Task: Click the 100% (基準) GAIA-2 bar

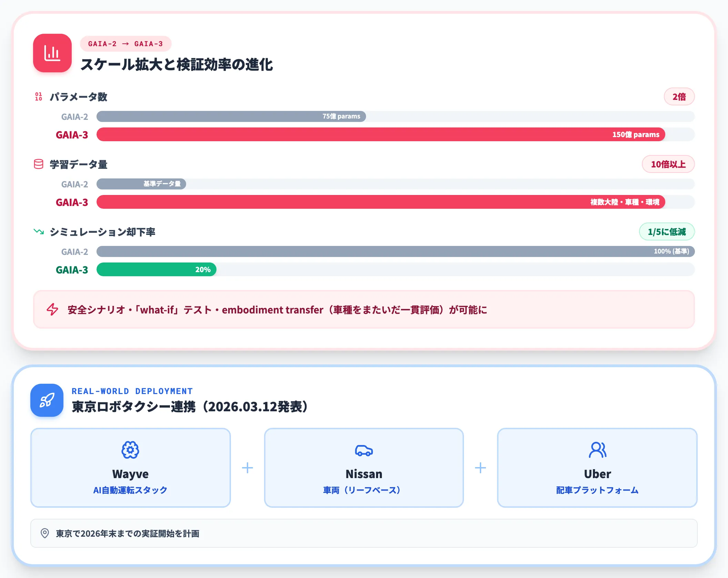Action: point(396,251)
